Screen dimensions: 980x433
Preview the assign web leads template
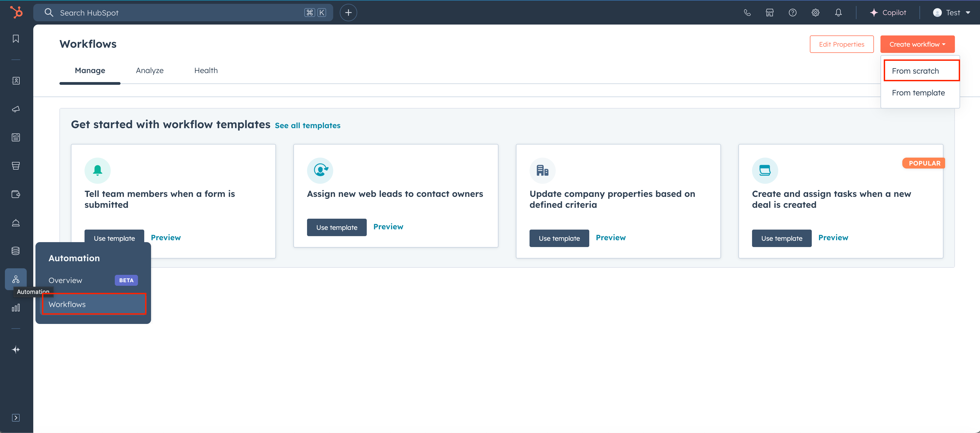click(x=388, y=227)
